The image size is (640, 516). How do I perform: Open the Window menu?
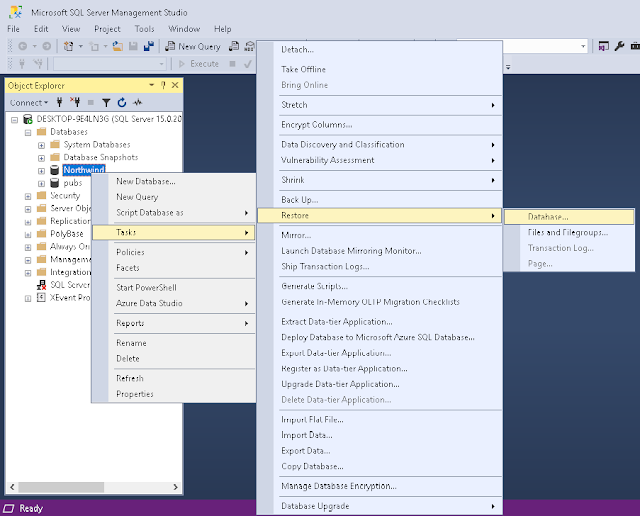(184, 29)
